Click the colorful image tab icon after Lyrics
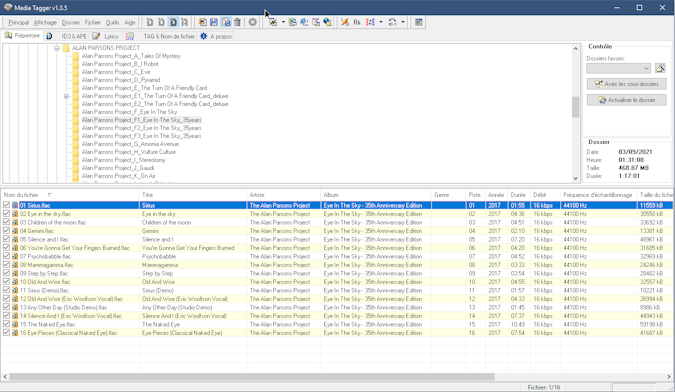This screenshot has height=392, width=675. 130,36
